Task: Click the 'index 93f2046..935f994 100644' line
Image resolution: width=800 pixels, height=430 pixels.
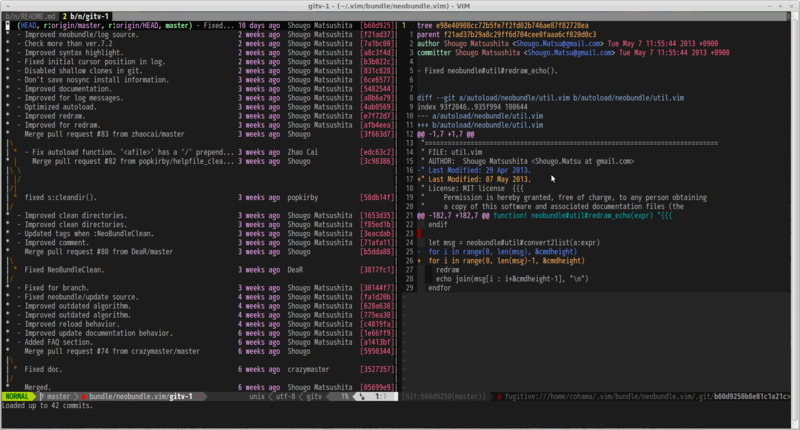Action: coord(472,107)
